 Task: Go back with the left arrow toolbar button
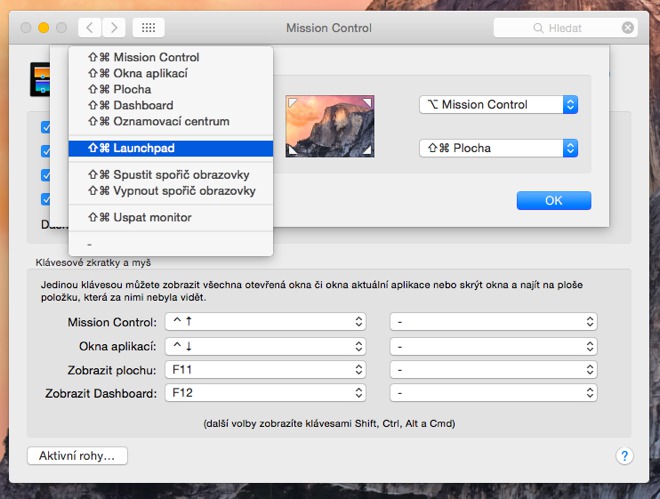[x=90, y=28]
